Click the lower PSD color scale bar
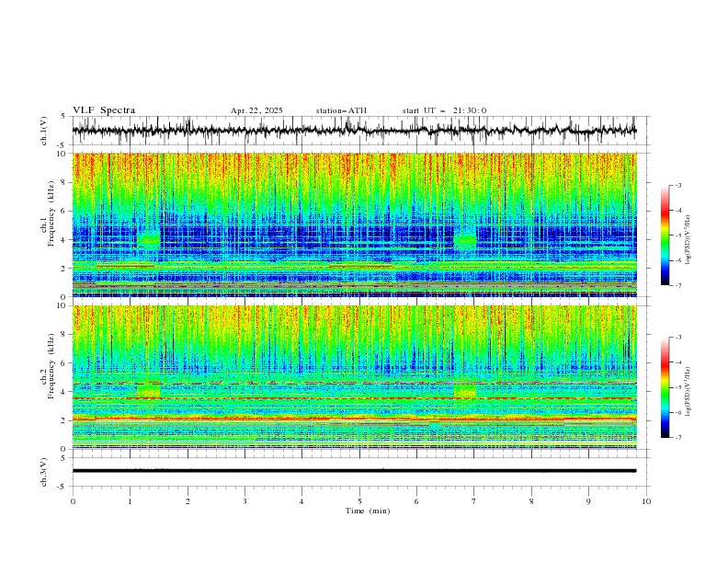The width and height of the screenshot is (728, 563). (x=665, y=387)
